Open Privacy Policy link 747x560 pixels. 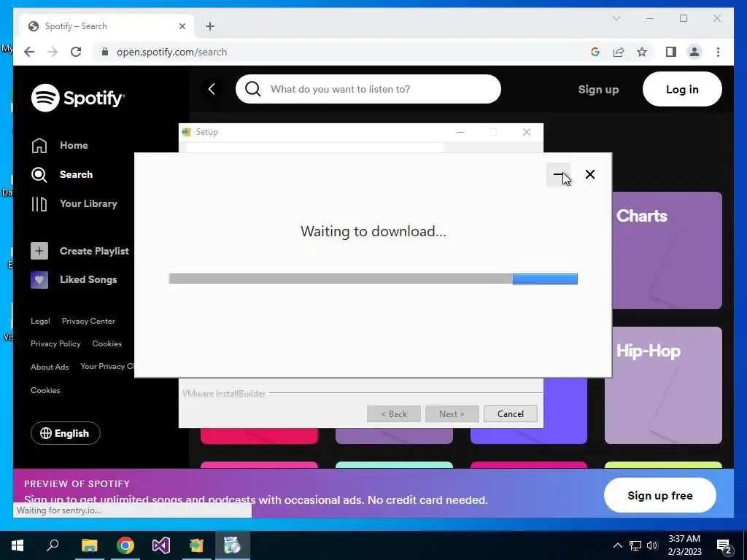(x=55, y=344)
